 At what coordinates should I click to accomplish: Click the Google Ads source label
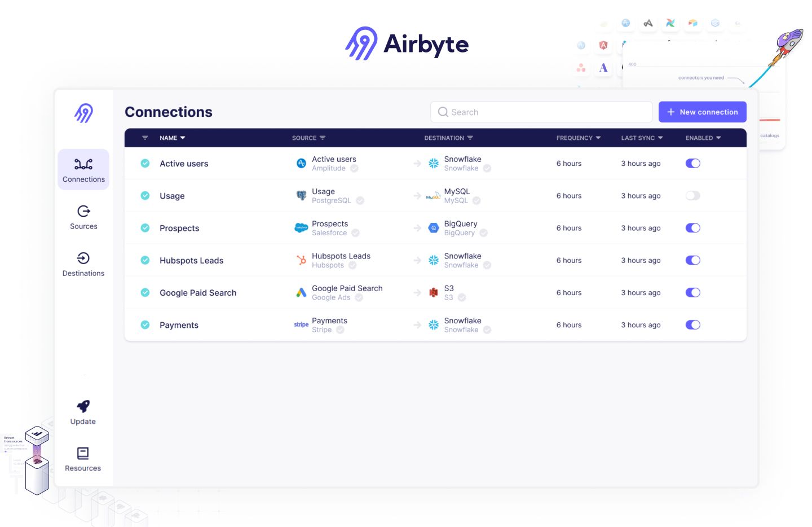point(331,297)
